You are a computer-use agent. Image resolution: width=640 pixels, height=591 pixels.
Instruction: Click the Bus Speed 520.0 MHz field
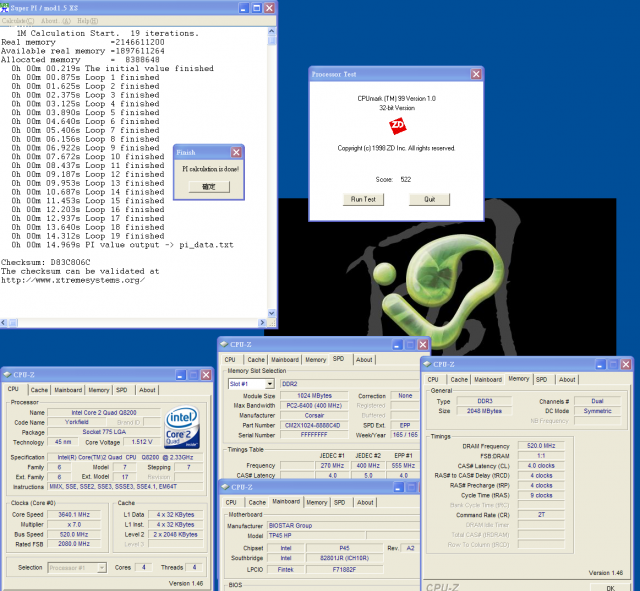coord(74,534)
